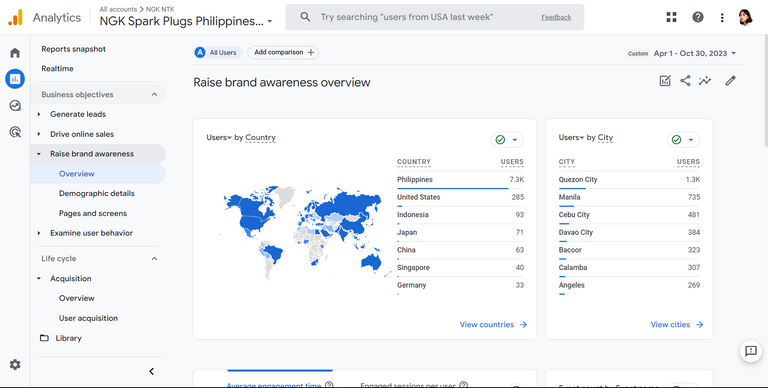Expand the Generate leads tree item
The image size is (768, 388).
tap(39, 114)
